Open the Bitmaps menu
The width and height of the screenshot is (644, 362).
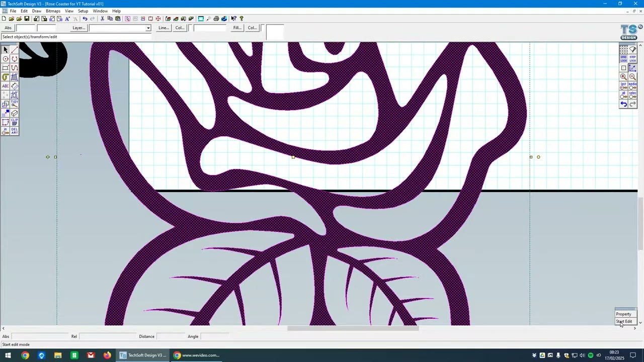(53, 11)
